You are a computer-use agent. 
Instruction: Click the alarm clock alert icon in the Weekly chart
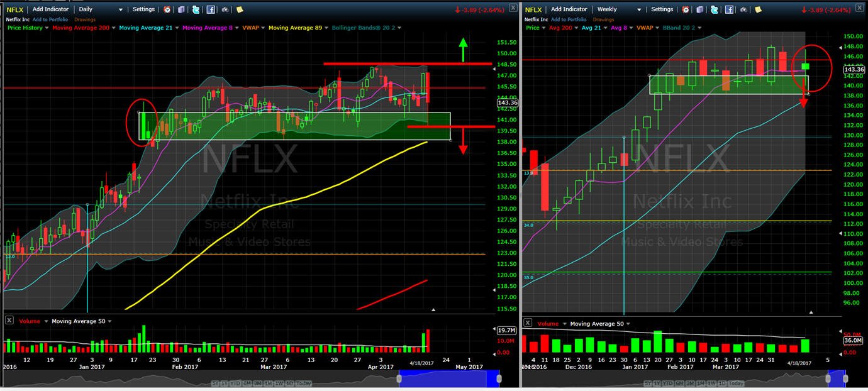click(x=686, y=9)
